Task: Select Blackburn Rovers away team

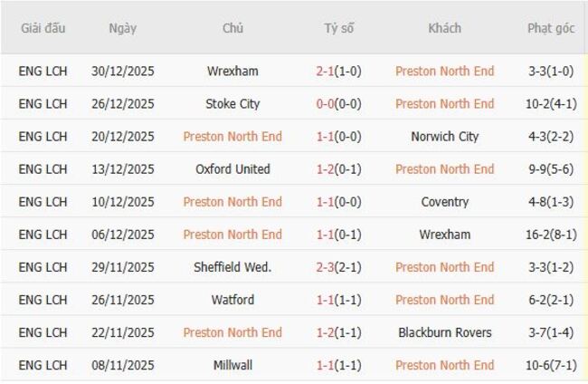Action: tap(444, 332)
